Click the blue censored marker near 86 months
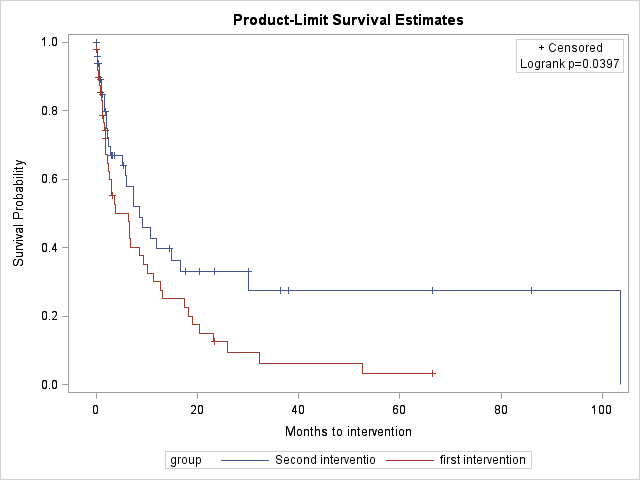Viewport: 640px width, 480px height. [x=531, y=290]
